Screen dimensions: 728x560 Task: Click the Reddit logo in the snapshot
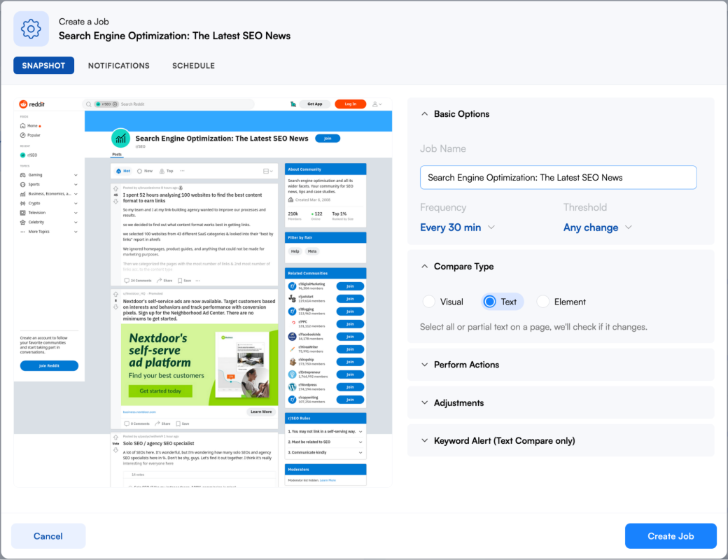[32, 104]
